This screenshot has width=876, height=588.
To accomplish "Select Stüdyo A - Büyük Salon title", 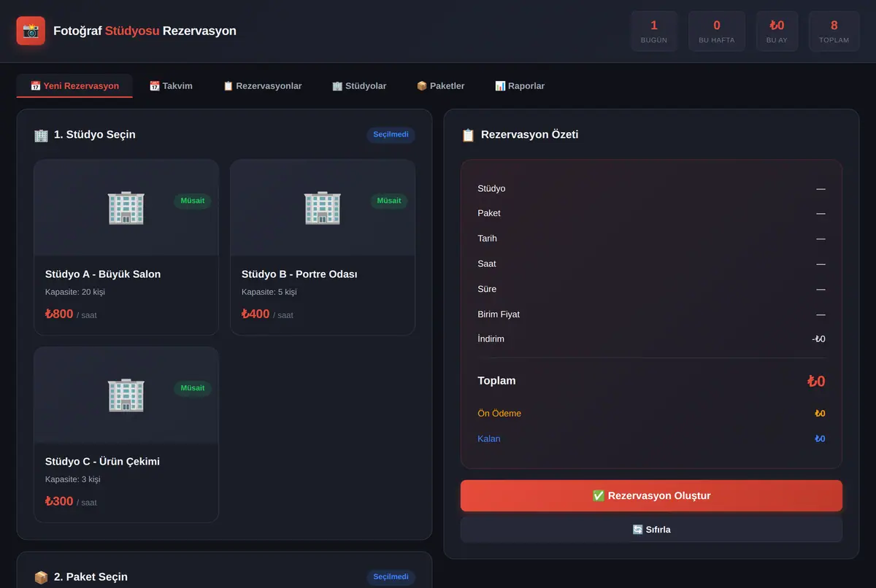I will point(103,274).
